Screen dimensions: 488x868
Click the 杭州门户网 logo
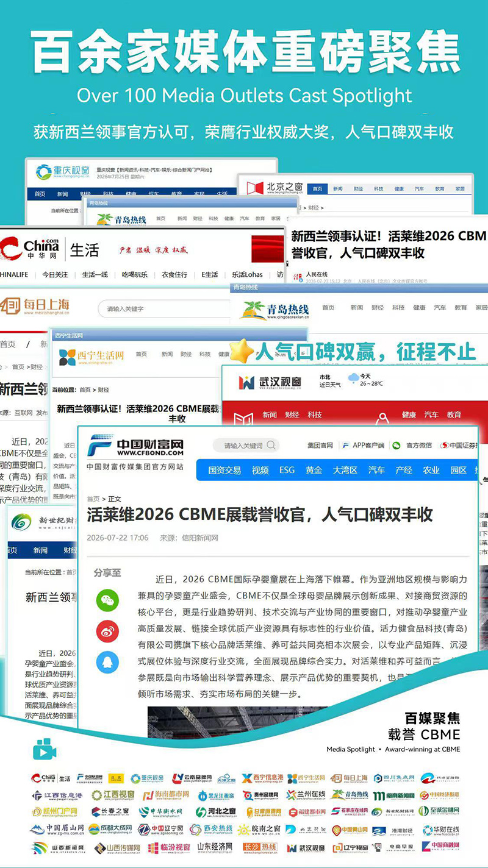(x=55, y=813)
